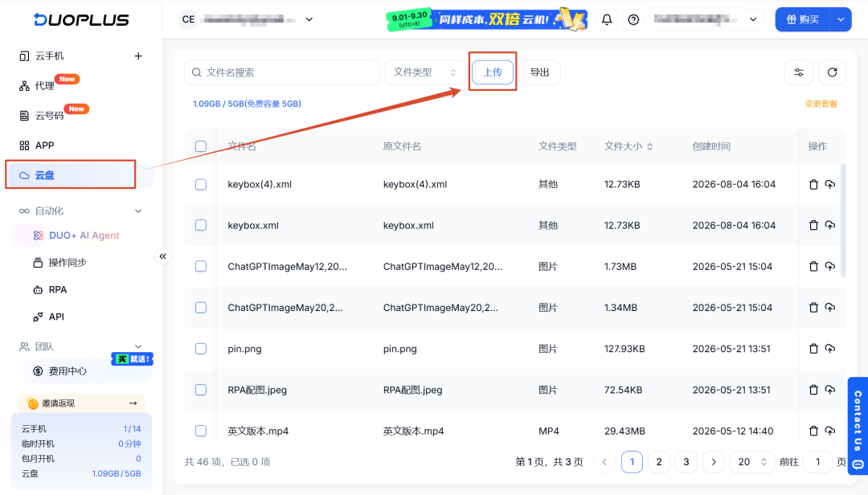Open the notification bell

607,20
